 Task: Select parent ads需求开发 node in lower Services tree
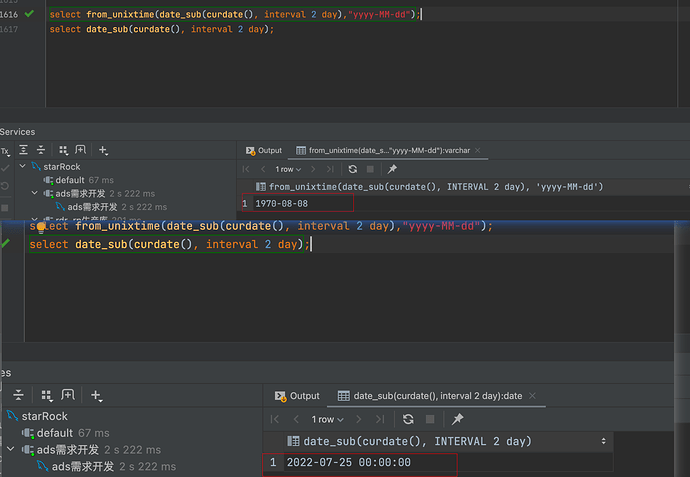[x=91, y=450]
